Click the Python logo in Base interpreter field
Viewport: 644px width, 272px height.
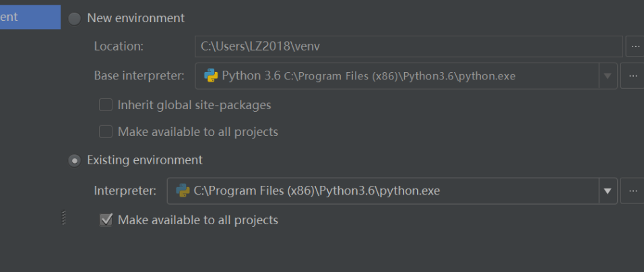tap(211, 76)
